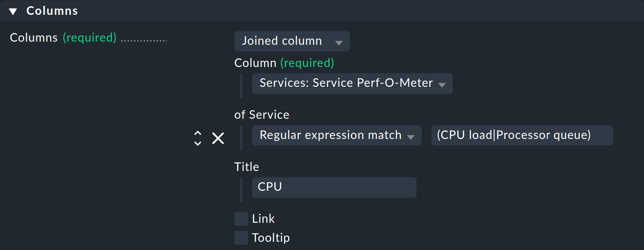Viewport: 644px width, 250px height.
Task: Move column up with the up chevron
Action: tap(198, 133)
